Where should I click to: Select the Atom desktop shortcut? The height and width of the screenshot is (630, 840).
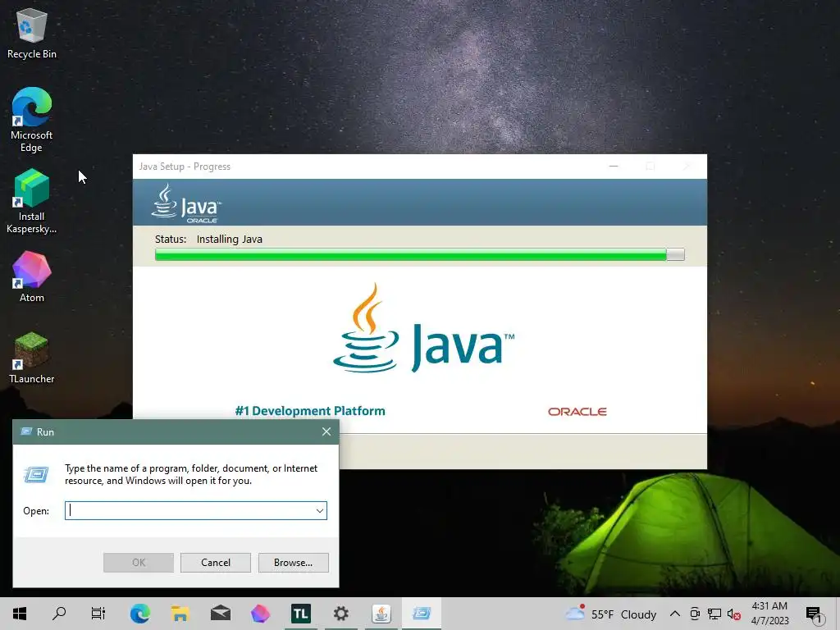tap(32, 277)
